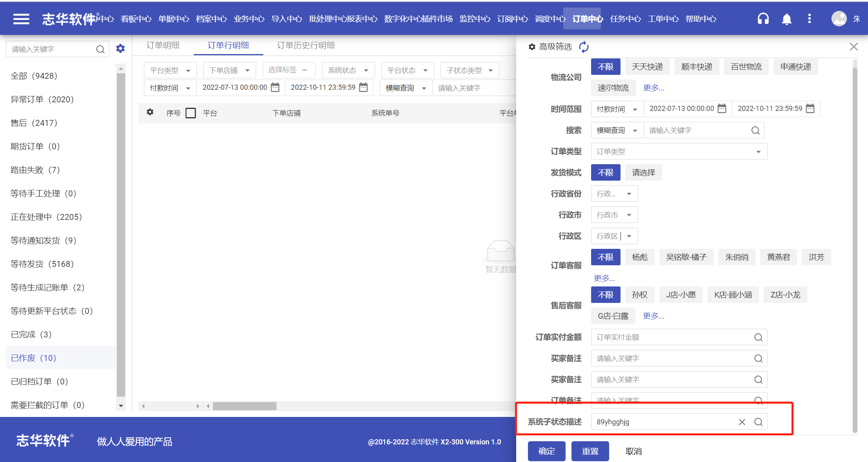Click the 确定 button
The image size is (868, 462).
[546, 451]
